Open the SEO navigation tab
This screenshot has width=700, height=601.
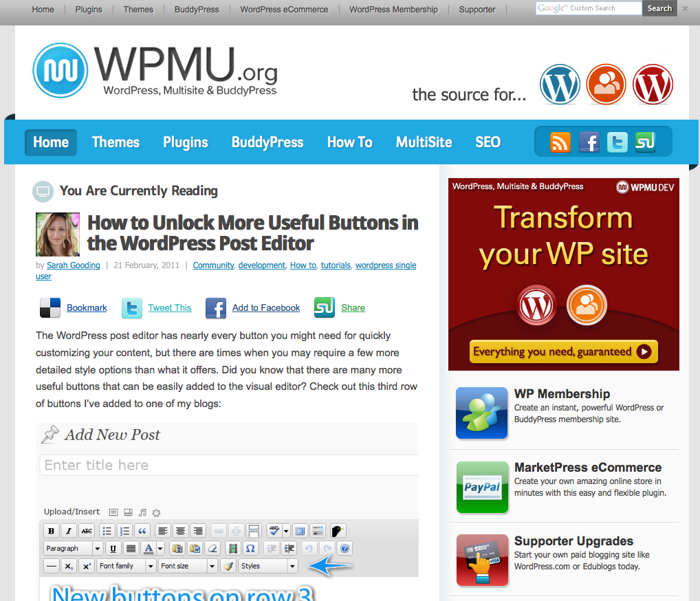coord(488,142)
